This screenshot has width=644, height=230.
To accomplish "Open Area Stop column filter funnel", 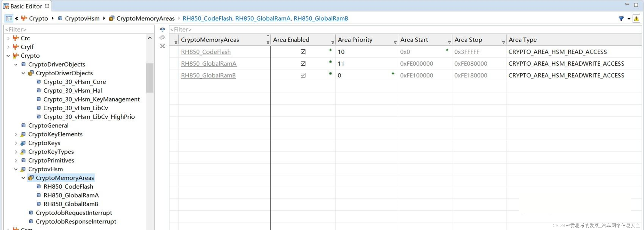I will [x=504, y=43].
